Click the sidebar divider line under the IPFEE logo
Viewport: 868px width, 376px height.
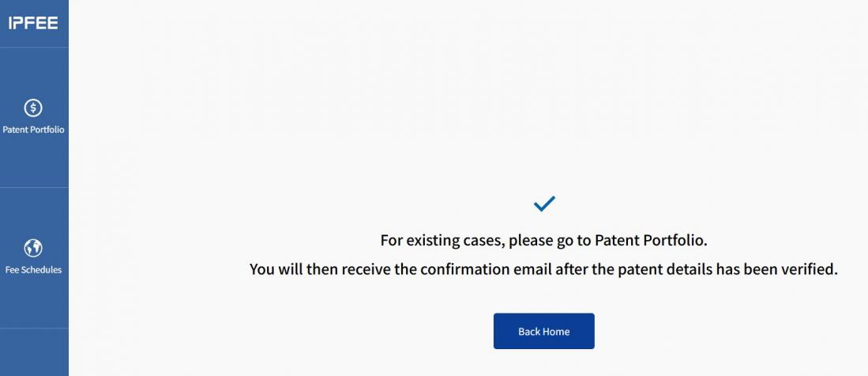click(33, 48)
